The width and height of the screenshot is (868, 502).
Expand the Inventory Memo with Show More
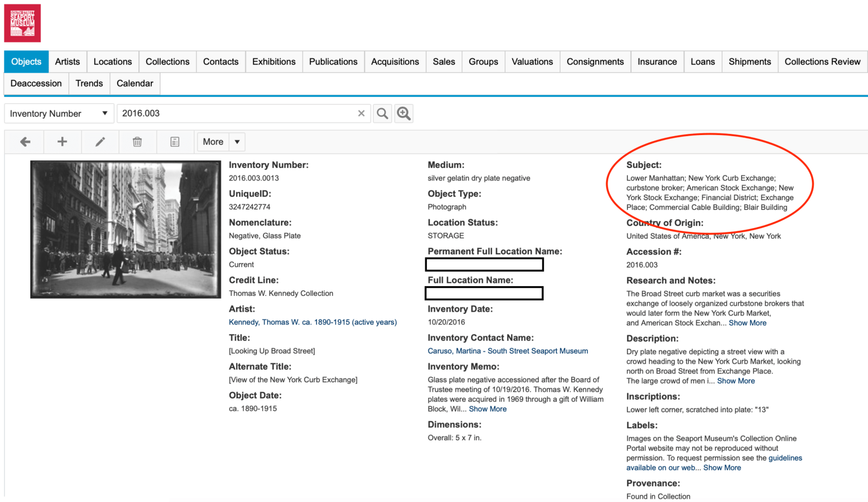[487, 409]
